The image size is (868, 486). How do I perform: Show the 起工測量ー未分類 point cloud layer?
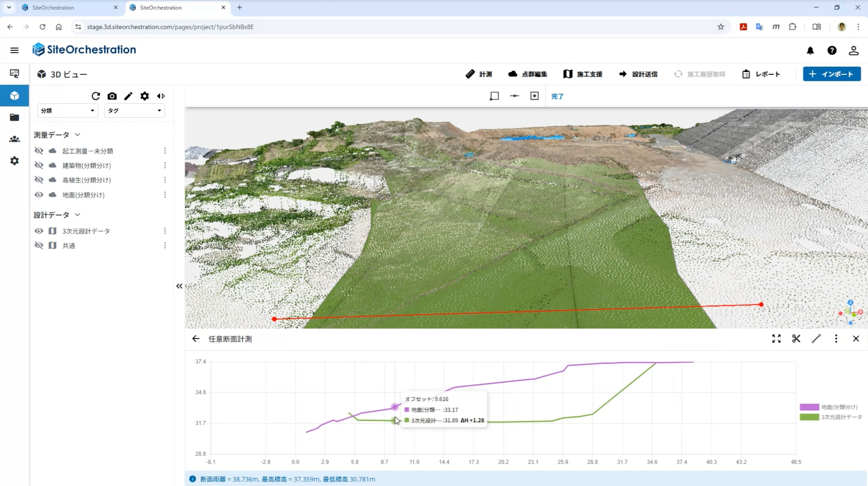[x=39, y=151]
